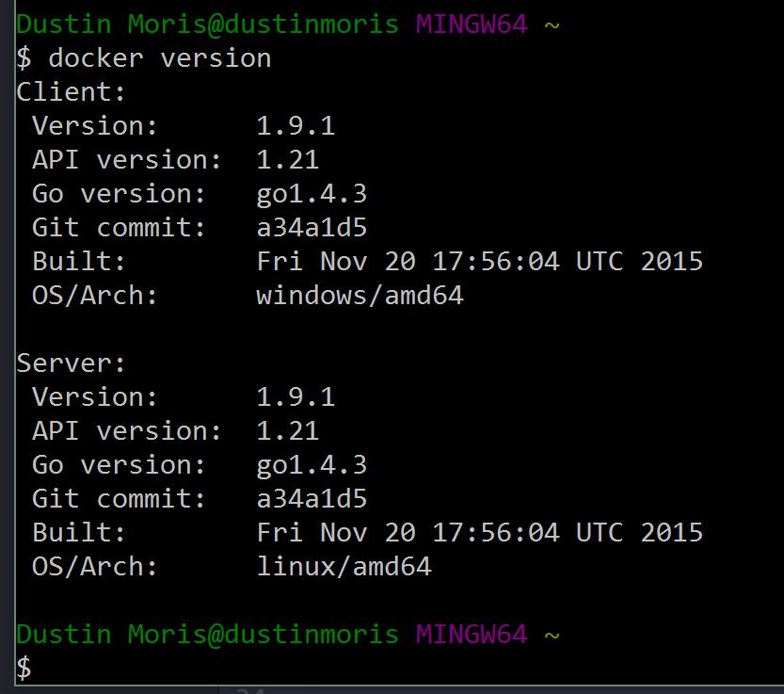Click the windows/amd64 OS/Arch value
The width and height of the screenshot is (784, 694).
(x=360, y=296)
